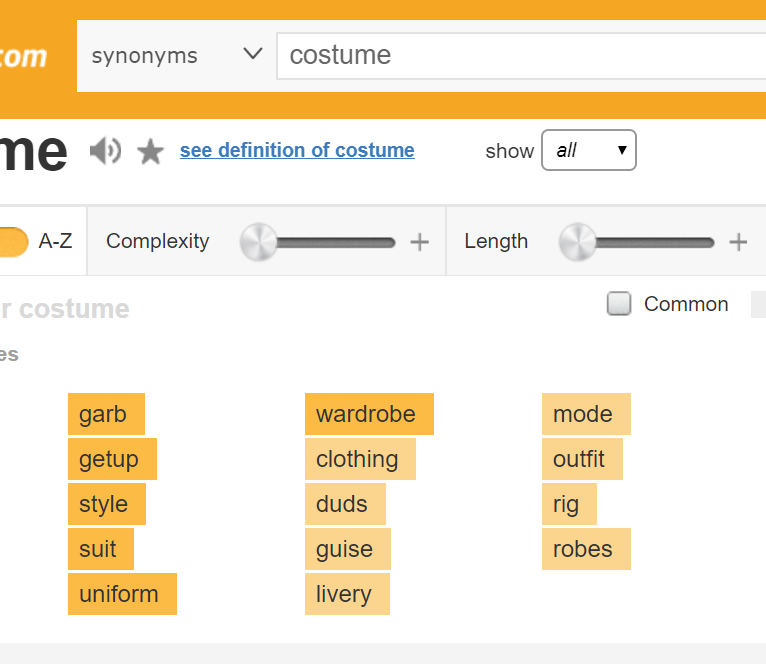Choose the synonym livery
The width and height of the screenshot is (766, 664).
346,594
